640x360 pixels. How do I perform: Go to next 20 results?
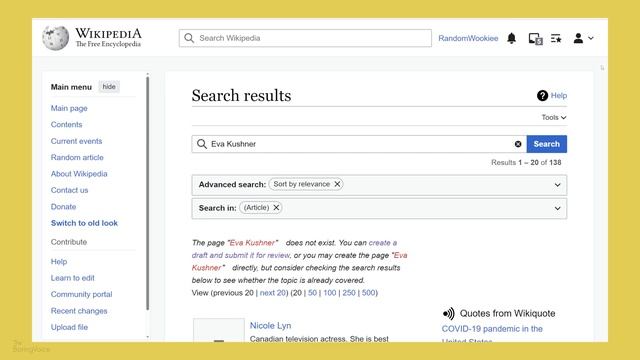tap(273, 293)
